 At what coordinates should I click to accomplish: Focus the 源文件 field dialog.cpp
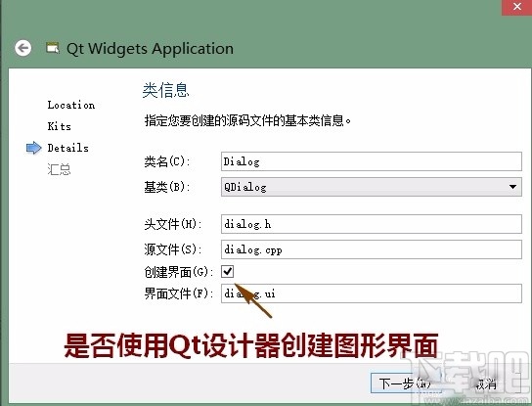pyautogui.click(x=372, y=249)
